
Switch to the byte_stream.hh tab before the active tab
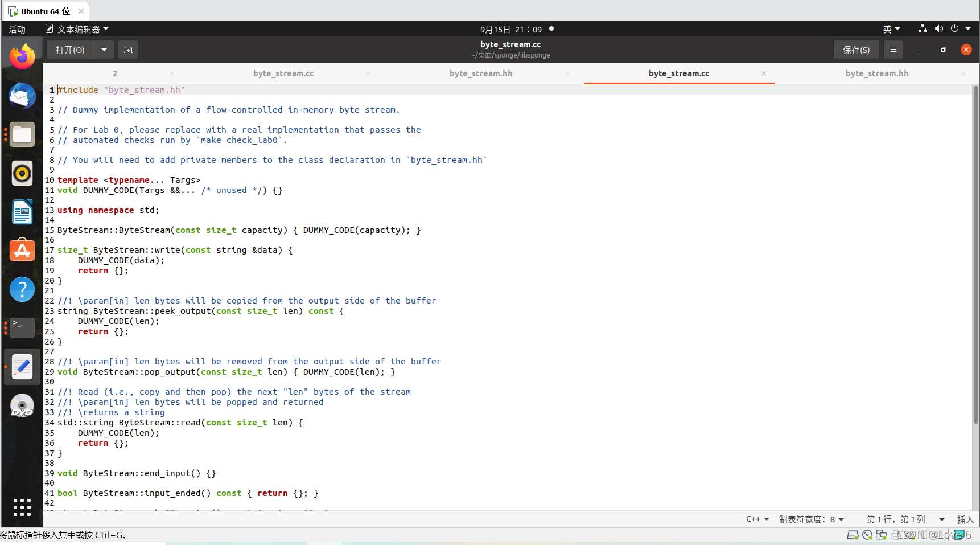coord(481,73)
